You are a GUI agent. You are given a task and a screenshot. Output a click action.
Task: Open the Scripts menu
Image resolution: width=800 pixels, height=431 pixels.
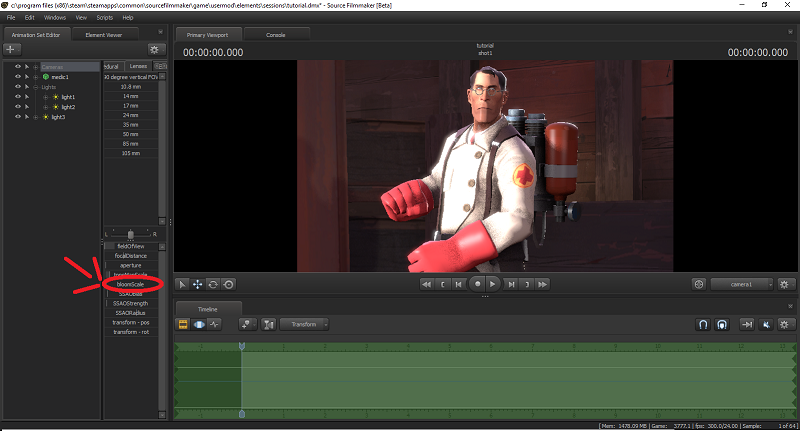click(104, 18)
